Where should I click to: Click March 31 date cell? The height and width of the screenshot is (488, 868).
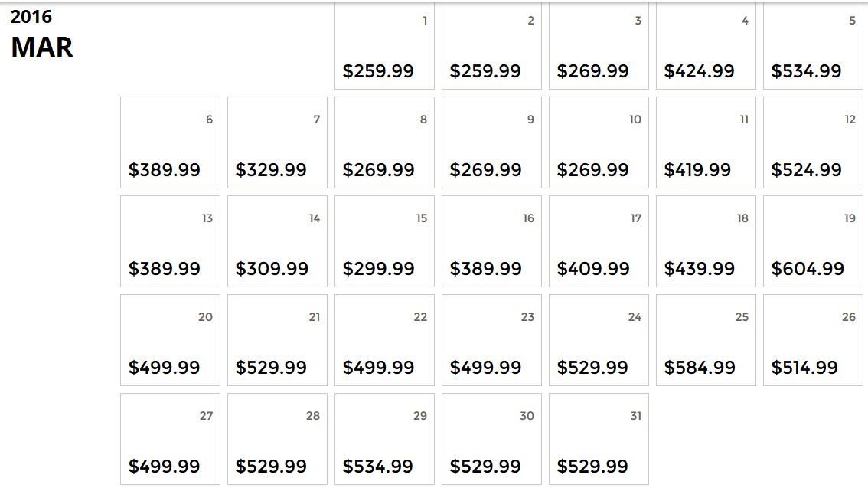(x=599, y=439)
